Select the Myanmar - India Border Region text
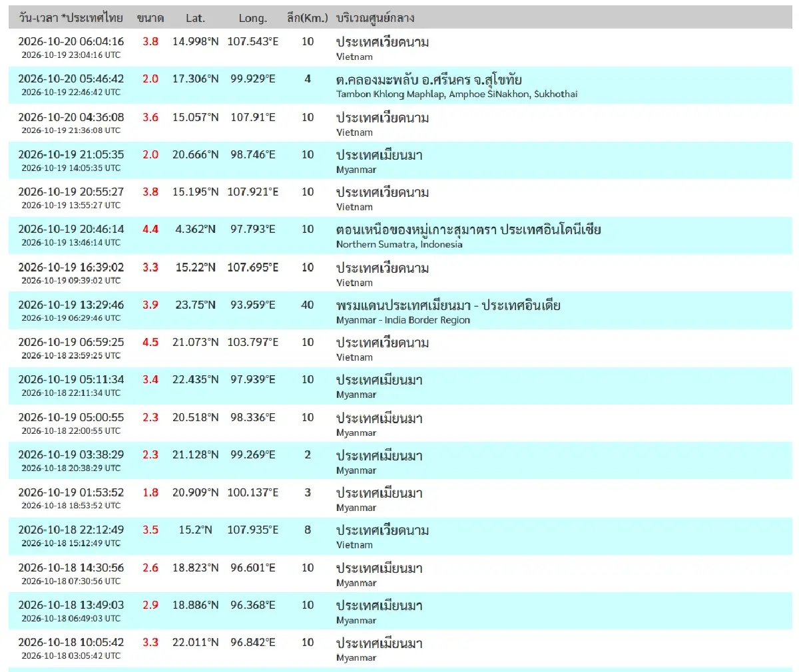799x672 pixels. [403, 320]
